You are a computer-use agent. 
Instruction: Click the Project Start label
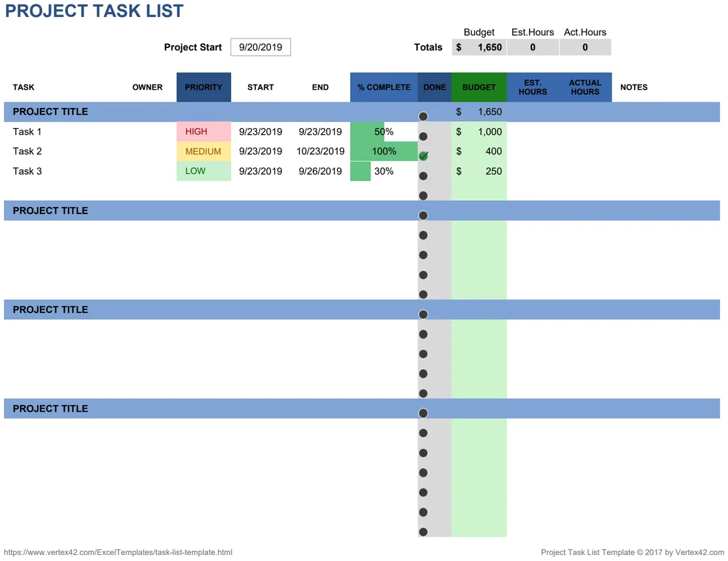[193, 47]
